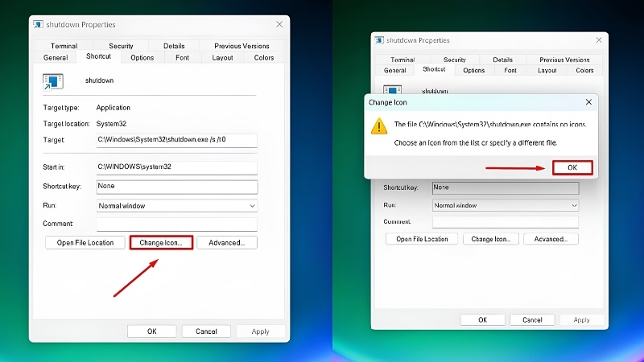Open the Terminal tab in left window
Viewport: 644px width, 362px height.
(x=64, y=46)
